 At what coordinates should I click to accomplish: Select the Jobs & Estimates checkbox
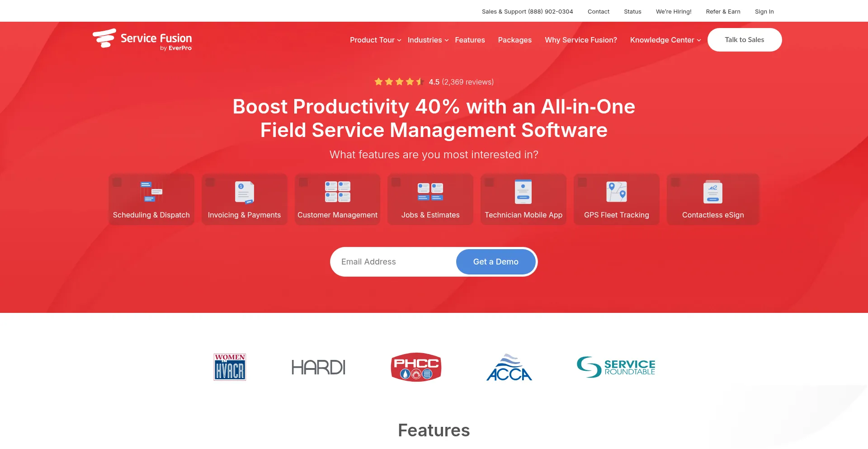pyautogui.click(x=396, y=182)
